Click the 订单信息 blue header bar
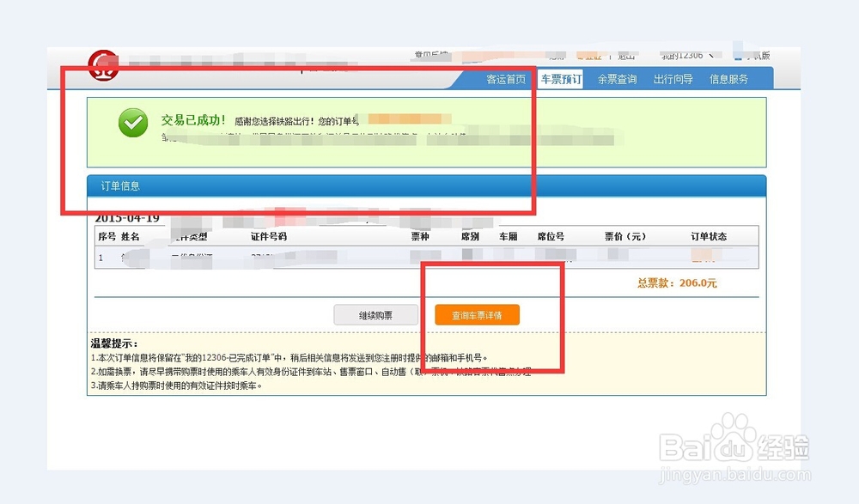Image resolution: width=859 pixels, height=504 pixels. (x=120, y=185)
